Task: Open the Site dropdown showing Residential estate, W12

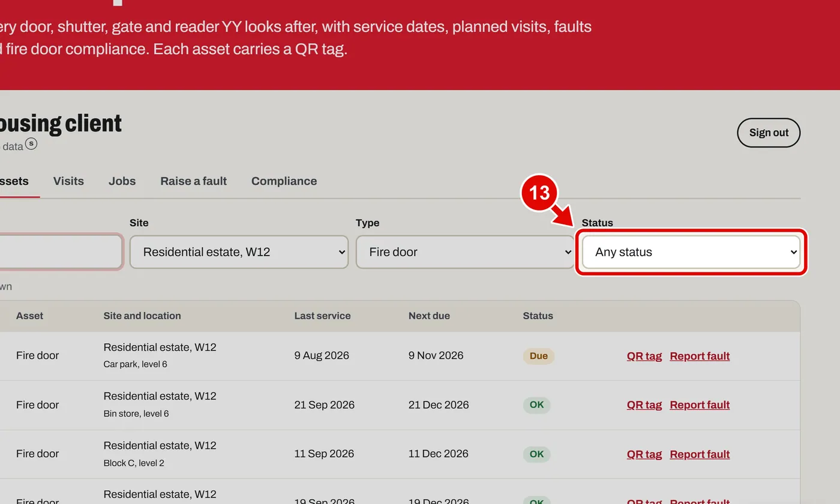Action: 239,252
